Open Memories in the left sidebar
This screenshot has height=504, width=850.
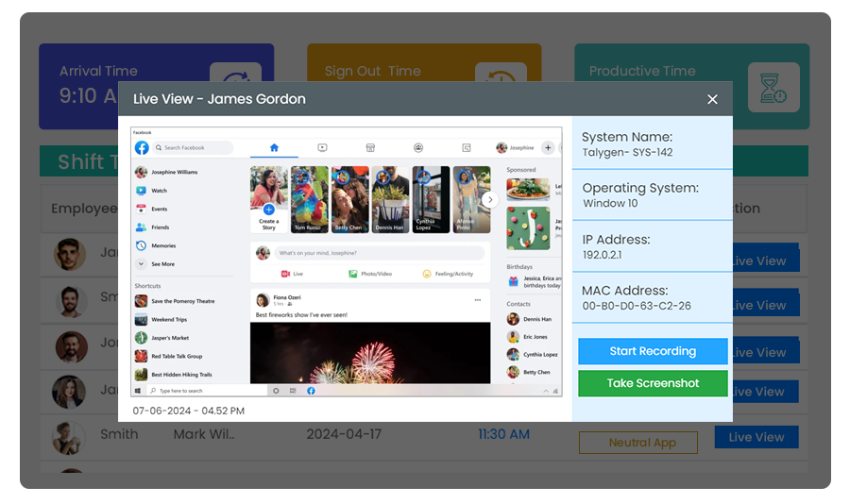162,245
